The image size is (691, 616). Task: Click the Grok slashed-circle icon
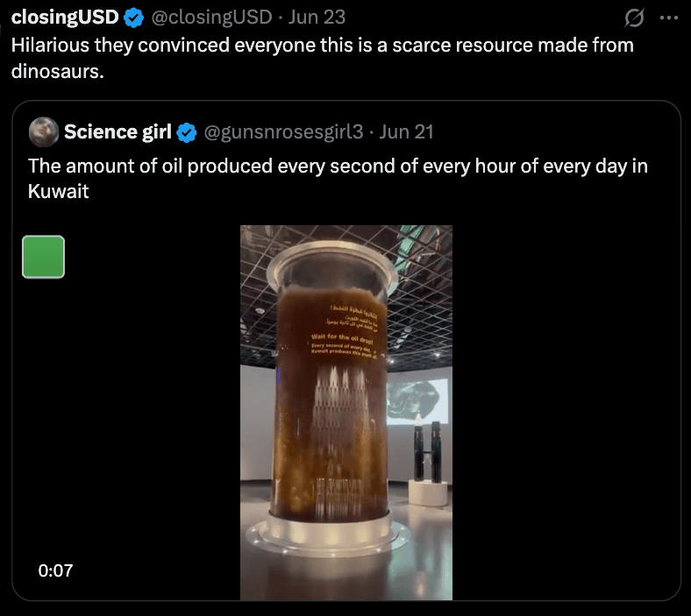(x=633, y=18)
